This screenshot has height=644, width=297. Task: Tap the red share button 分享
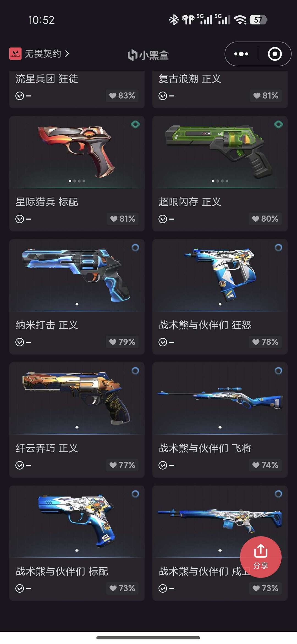click(x=261, y=557)
